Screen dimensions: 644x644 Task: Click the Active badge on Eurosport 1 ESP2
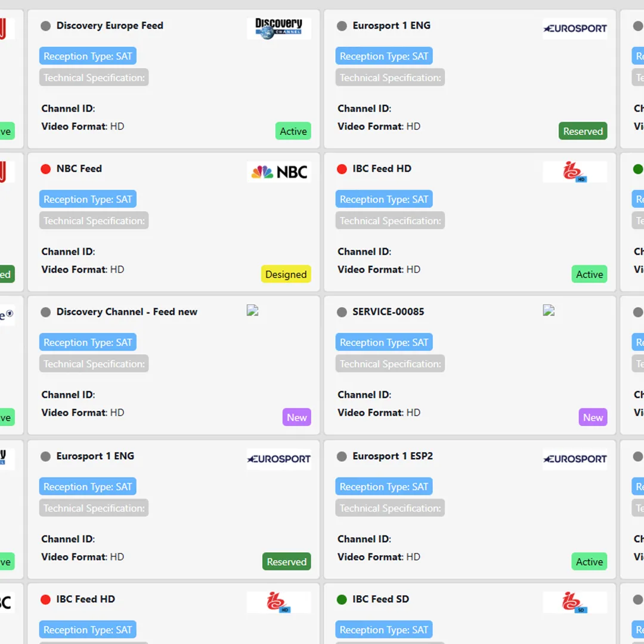[589, 562]
